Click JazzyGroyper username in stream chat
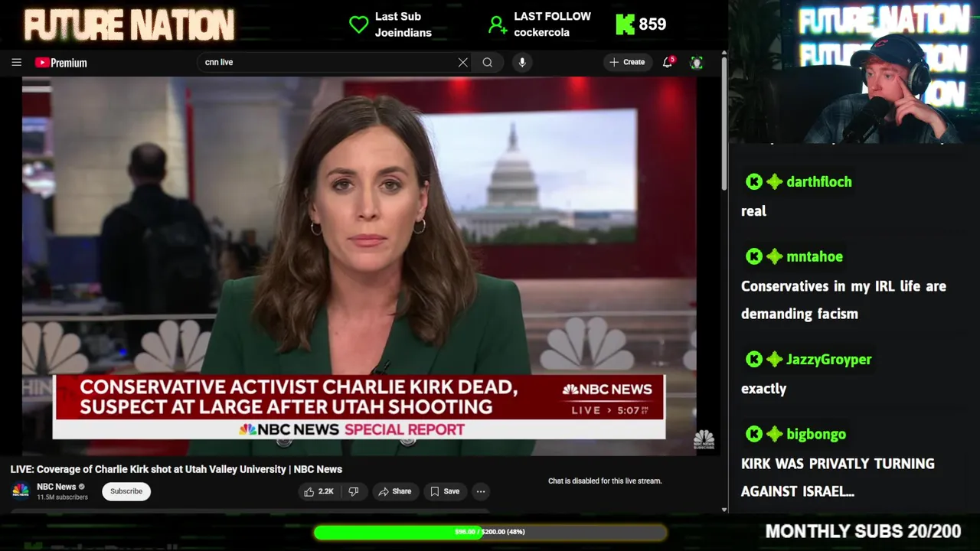Image resolution: width=980 pixels, height=551 pixels. [829, 360]
